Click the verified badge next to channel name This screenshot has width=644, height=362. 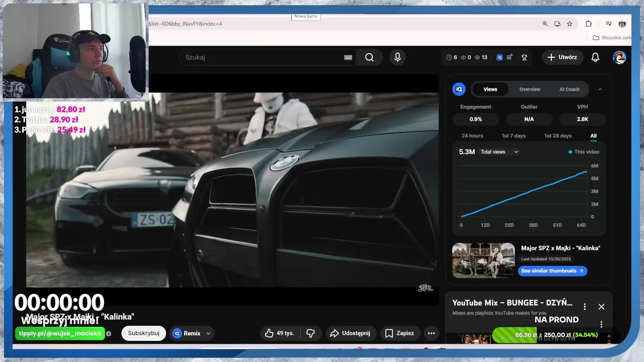[x=109, y=333]
